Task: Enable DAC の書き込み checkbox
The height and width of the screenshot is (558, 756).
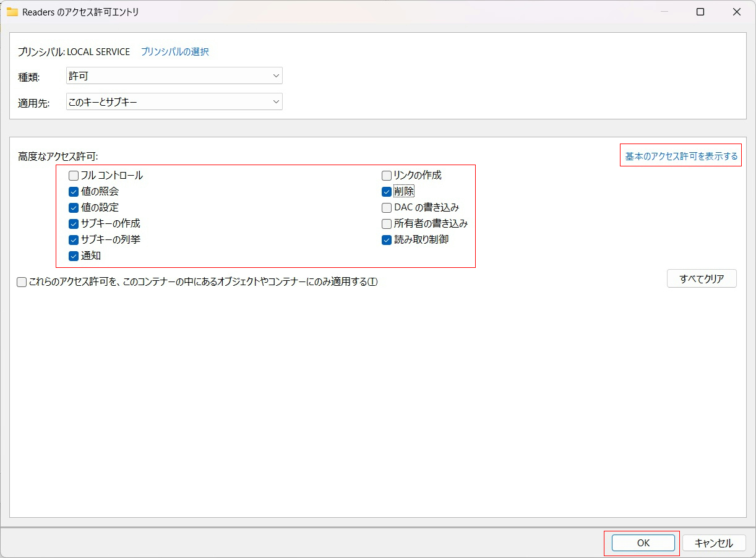Action: tap(387, 208)
